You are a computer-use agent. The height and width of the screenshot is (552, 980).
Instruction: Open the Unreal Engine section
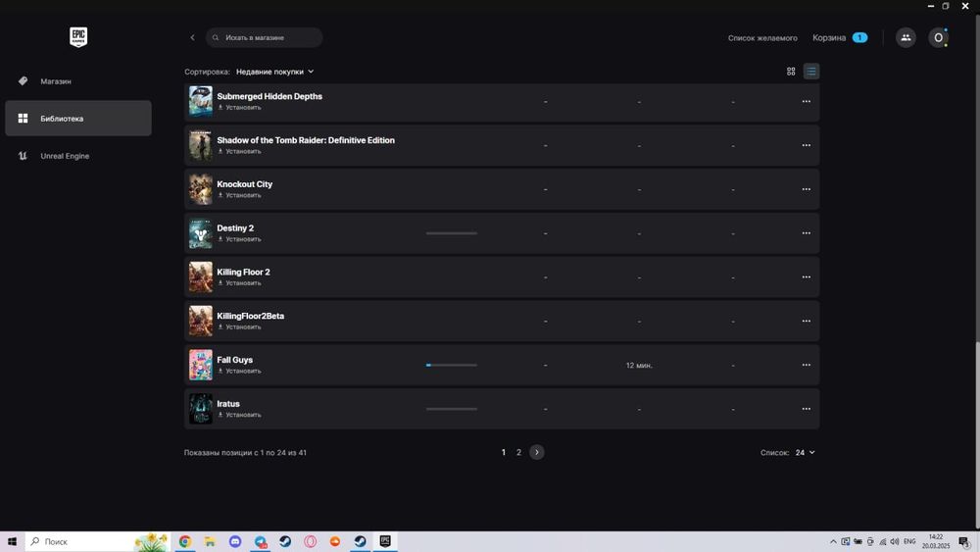coord(78,156)
